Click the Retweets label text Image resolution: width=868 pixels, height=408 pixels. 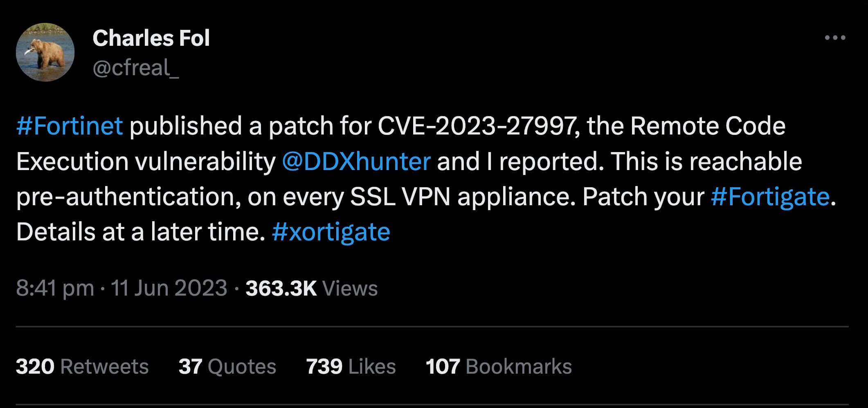(x=104, y=366)
